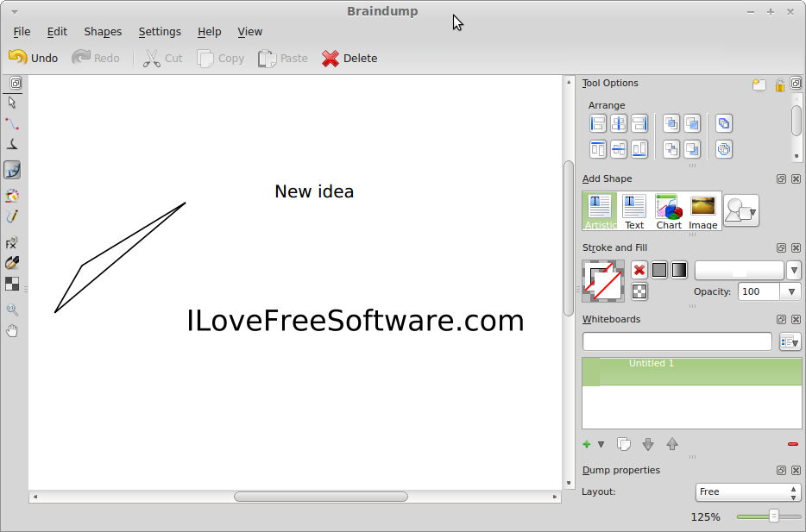Click the folder icon in Tool Options header
The height and width of the screenshot is (532, 806).
759,84
